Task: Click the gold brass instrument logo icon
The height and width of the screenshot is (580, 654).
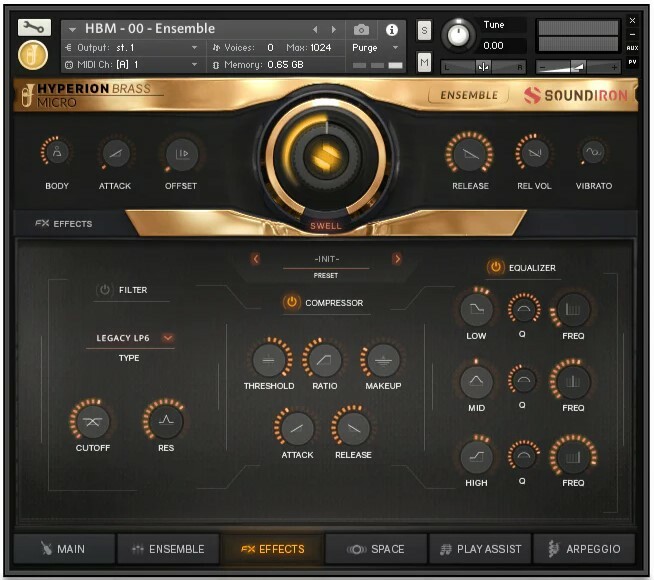Action: coord(33,55)
